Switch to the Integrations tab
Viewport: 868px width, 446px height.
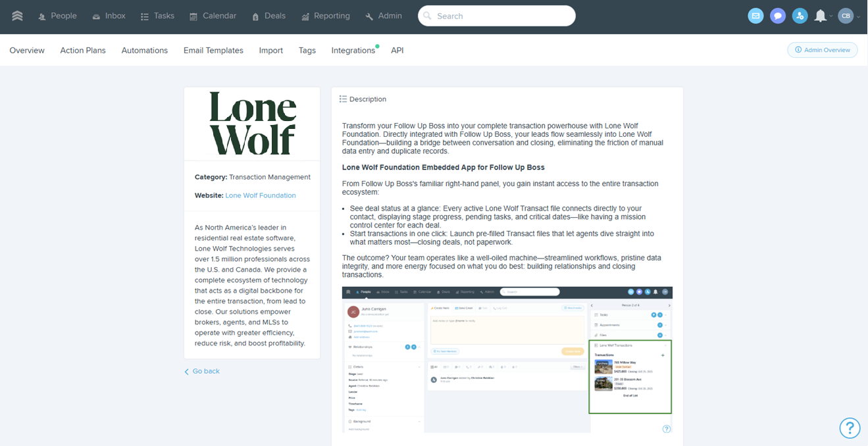[x=353, y=51]
